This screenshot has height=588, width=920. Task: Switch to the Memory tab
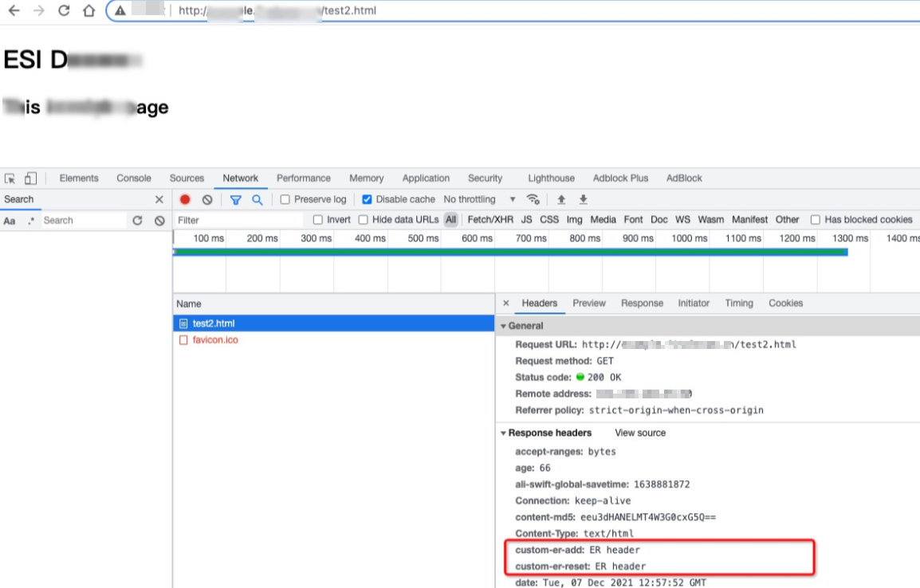click(366, 178)
